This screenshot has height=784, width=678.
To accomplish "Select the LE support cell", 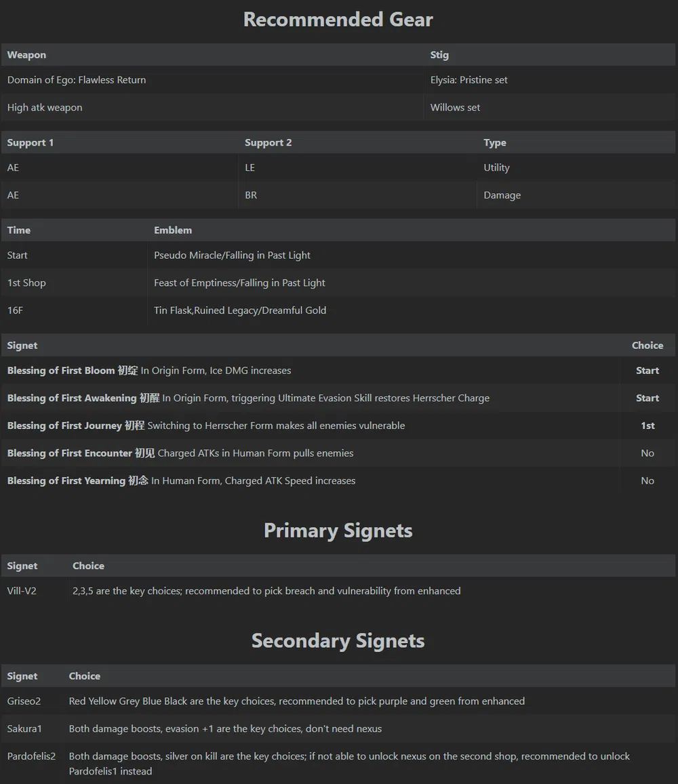I will pos(250,168).
